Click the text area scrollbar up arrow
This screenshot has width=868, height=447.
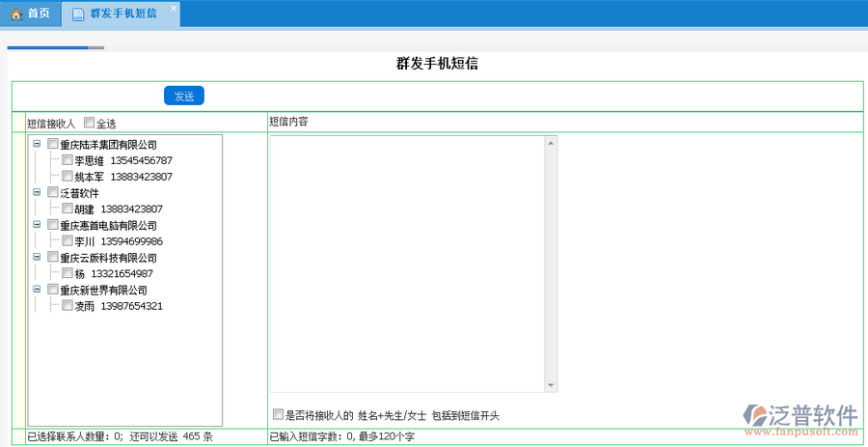pyautogui.click(x=551, y=144)
